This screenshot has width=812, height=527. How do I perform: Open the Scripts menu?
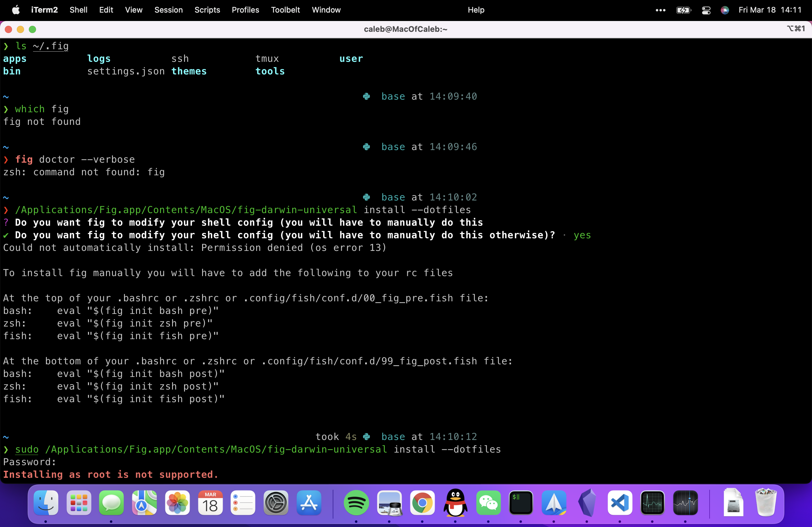click(x=207, y=10)
